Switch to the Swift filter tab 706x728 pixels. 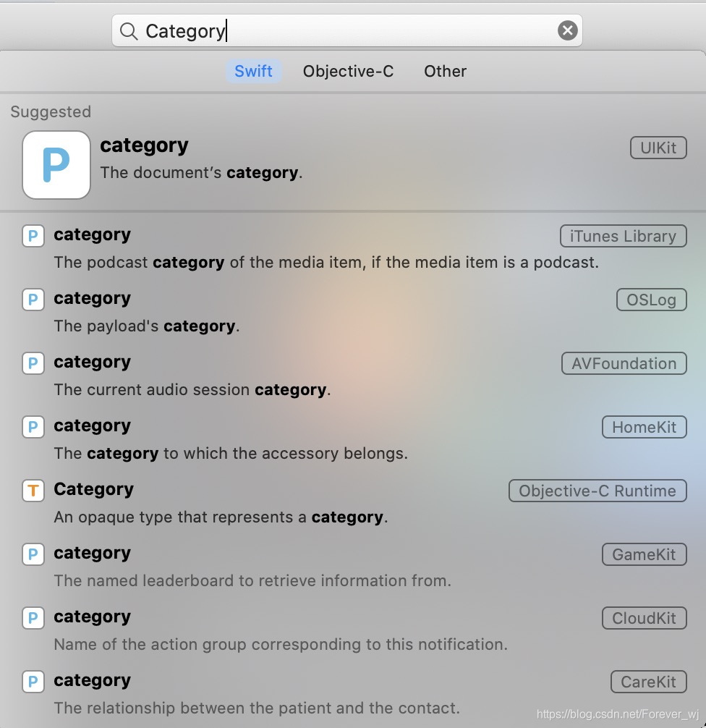pyautogui.click(x=253, y=71)
